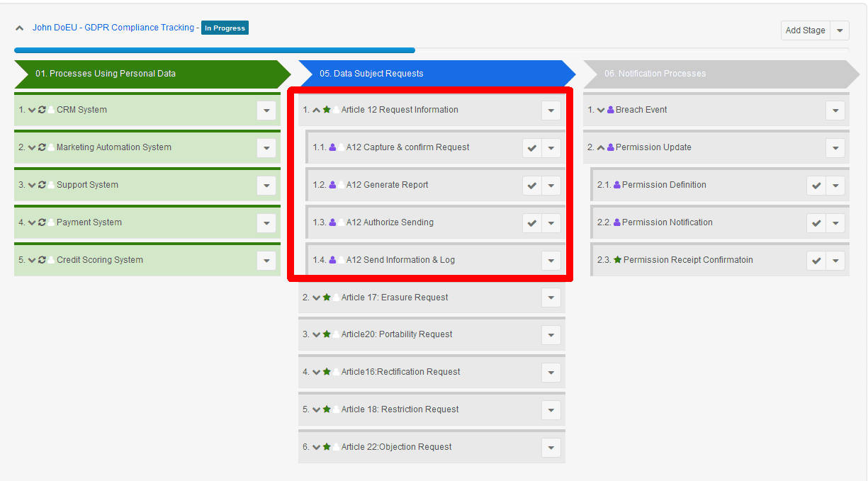Expand the Marketing Automation System row

[32, 147]
